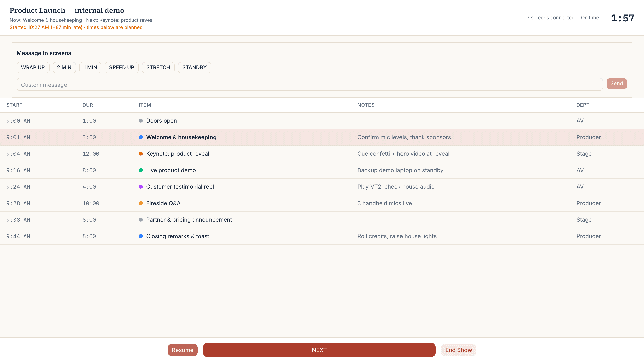Click the 9:16 AM start time
Viewport: 644px width, 362px height.
18,170
